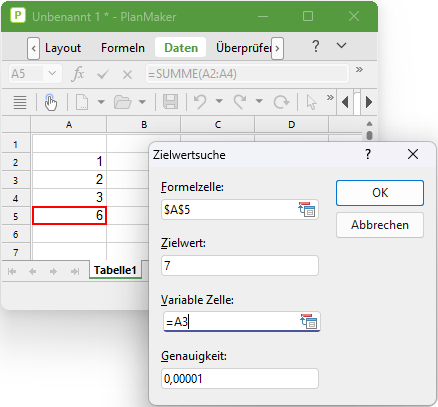Toggle touch mode hand icon
The height and width of the screenshot is (407, 438).
click(51, 102)
